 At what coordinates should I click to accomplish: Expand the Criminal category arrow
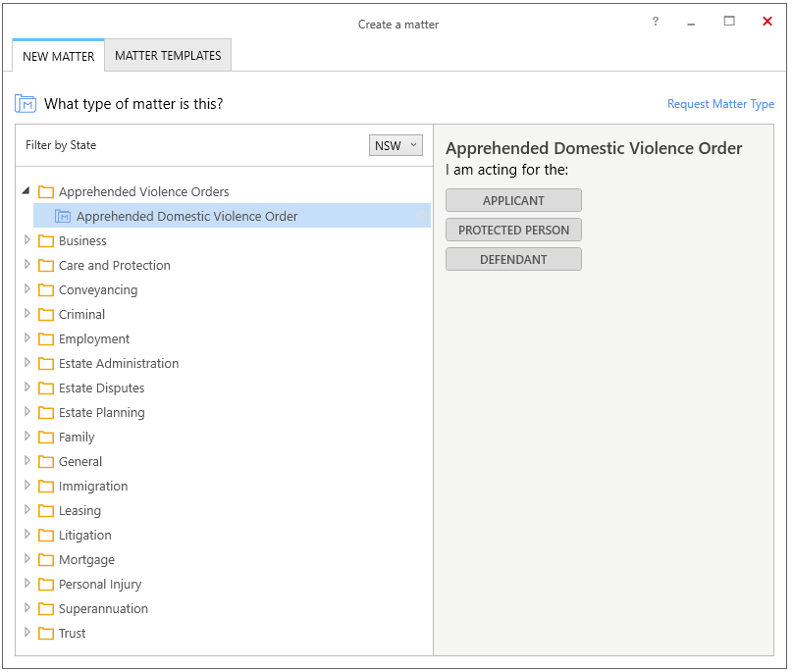pos(27,314)
